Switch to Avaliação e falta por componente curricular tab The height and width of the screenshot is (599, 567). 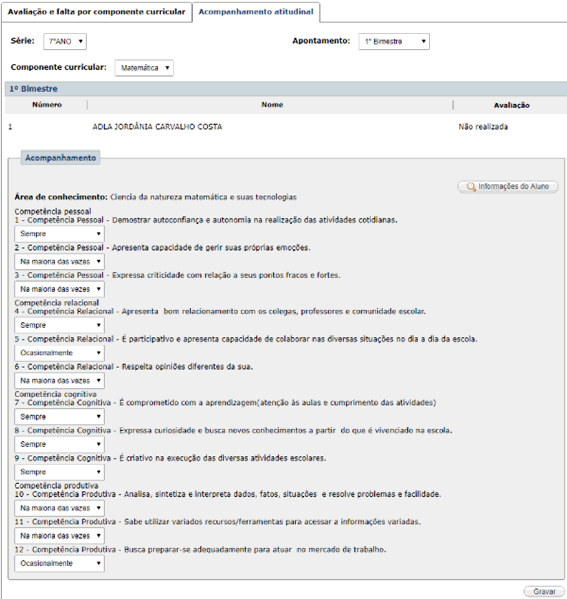[96, 12]
